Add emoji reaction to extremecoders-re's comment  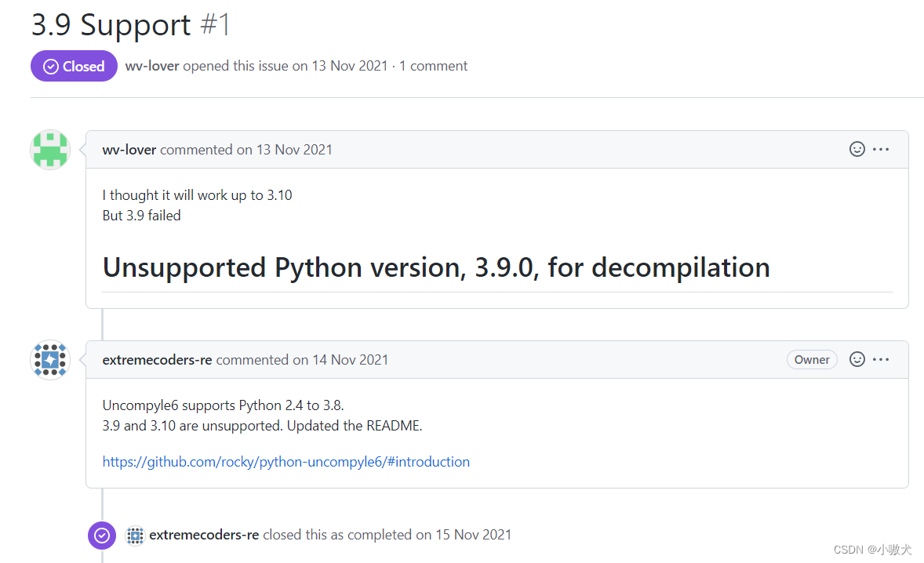[857, 359]
